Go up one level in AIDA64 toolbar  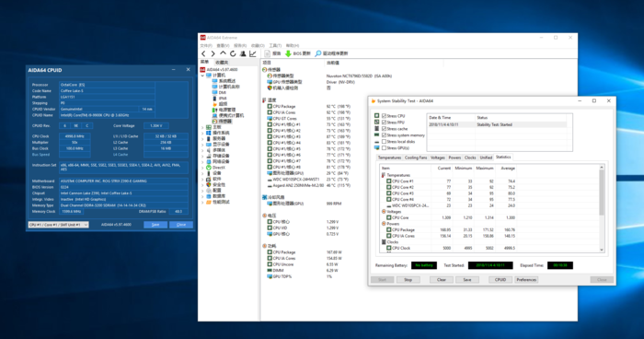tap(223, 53)
